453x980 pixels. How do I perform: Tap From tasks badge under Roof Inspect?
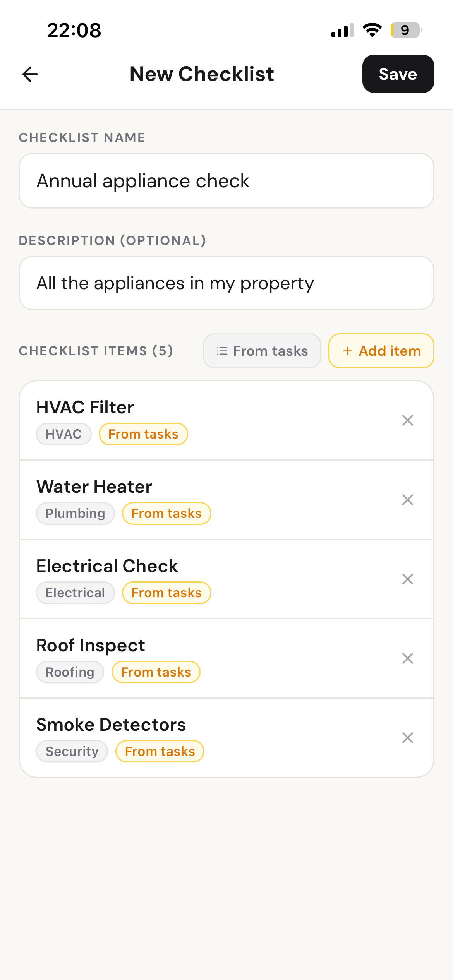point(156,672)
